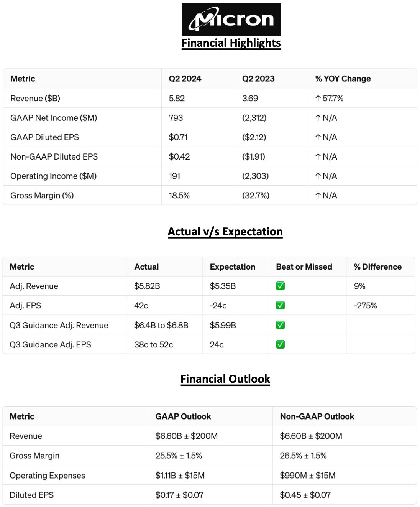Viewport: 420px width, 507px height.
Task: Click the Financial Outlook heading
Action: click(x=225, y=379)
